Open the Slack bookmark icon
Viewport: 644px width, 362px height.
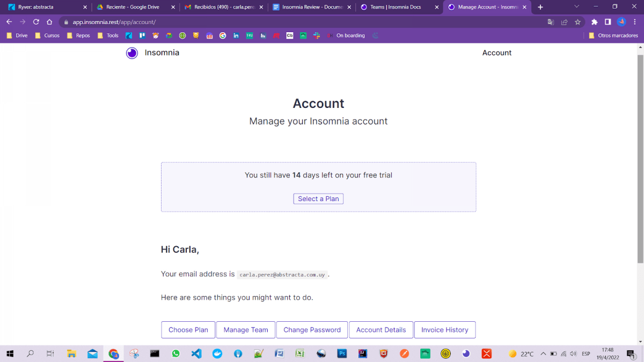(x=317, y=36)
